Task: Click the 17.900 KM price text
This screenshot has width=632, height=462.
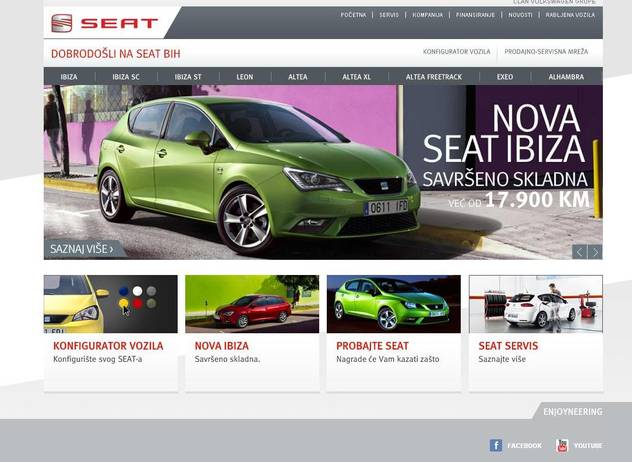Action: click(x=537, y=200)
